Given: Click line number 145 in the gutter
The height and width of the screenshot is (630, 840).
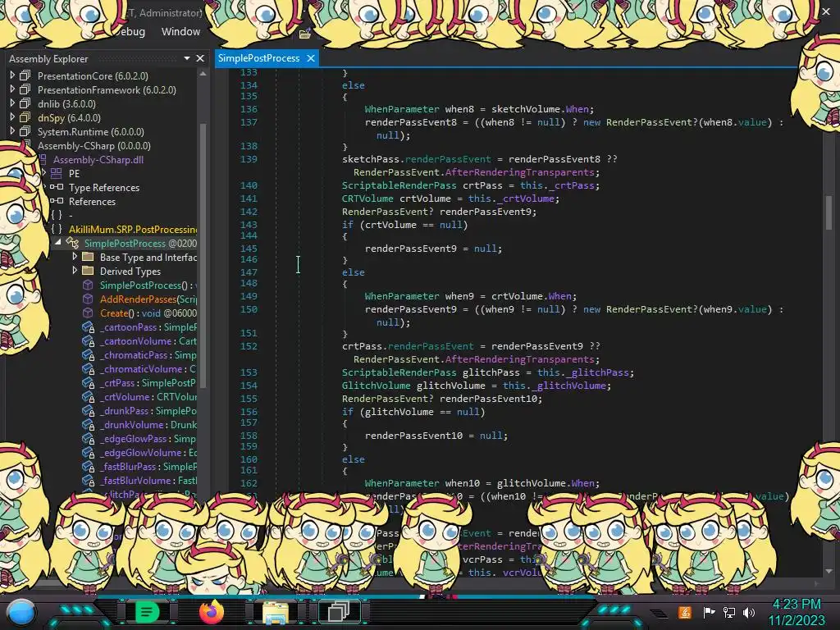Looking at the screenshot, I should (x=249, y=248).
